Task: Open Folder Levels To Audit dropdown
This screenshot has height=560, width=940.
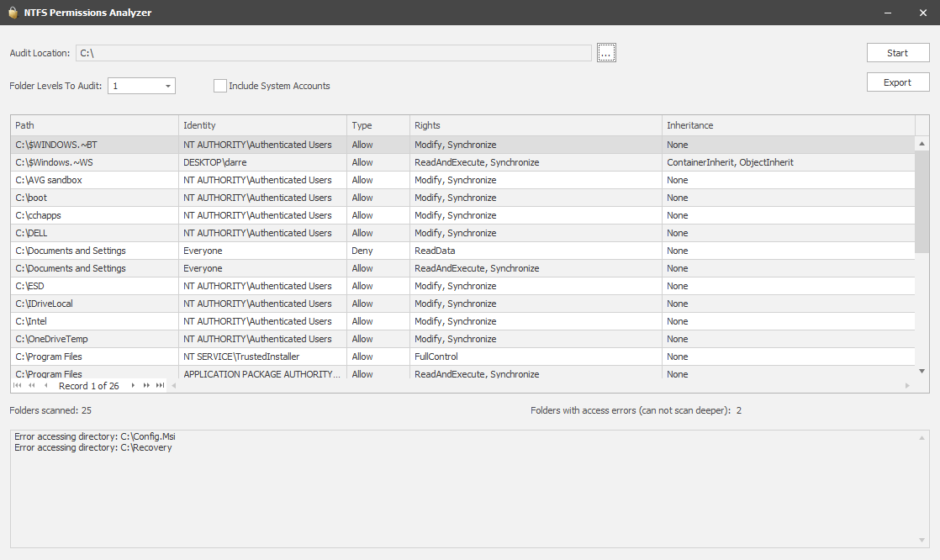Action: pyautogui.click(x=168, y=86)
